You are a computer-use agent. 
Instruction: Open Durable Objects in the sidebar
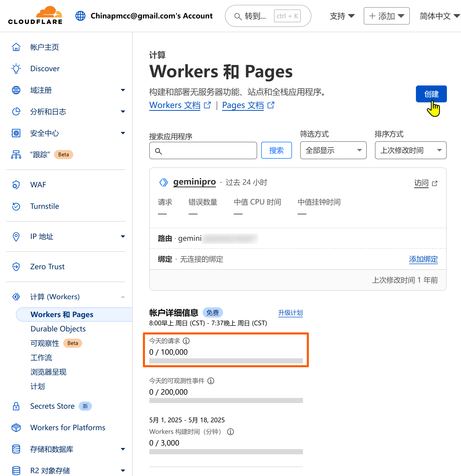(58, 329)
